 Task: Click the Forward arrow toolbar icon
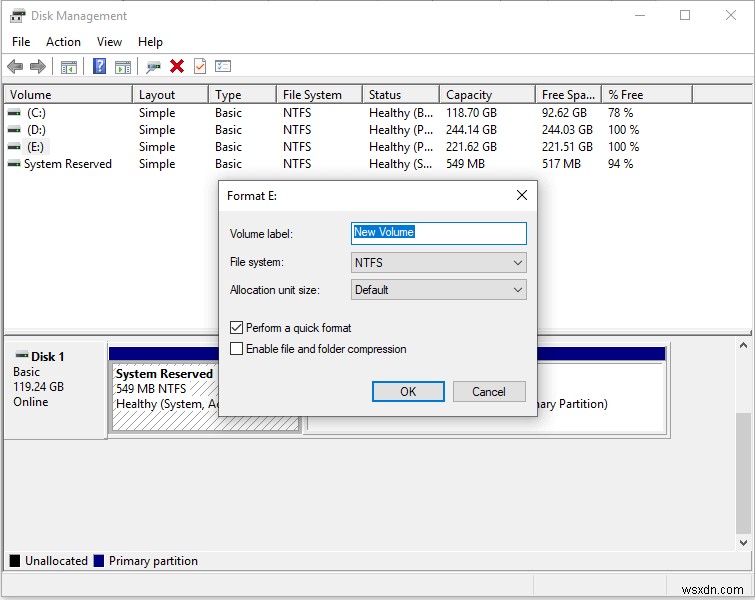[x=38, y=66]
